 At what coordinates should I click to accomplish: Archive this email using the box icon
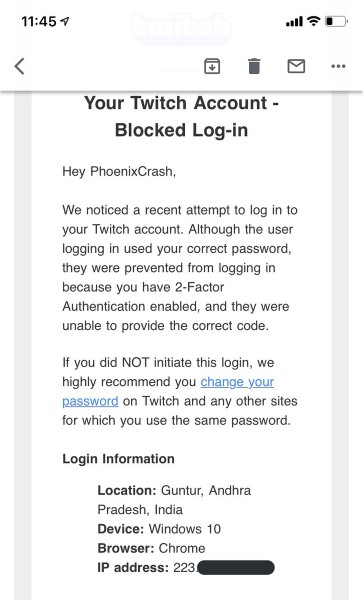(x=212, y=66)
